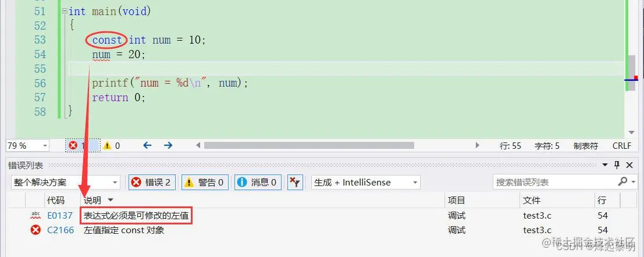Click the CRLF line ending indicator
The width and height of the screenshot is (644, 257).
click(x=621, y=146)
